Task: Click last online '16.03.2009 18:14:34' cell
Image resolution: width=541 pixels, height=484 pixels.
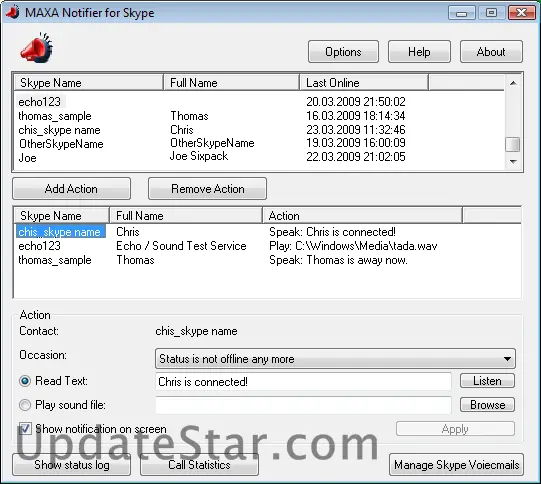Action: pyautogui.click(x=356, y=116)
